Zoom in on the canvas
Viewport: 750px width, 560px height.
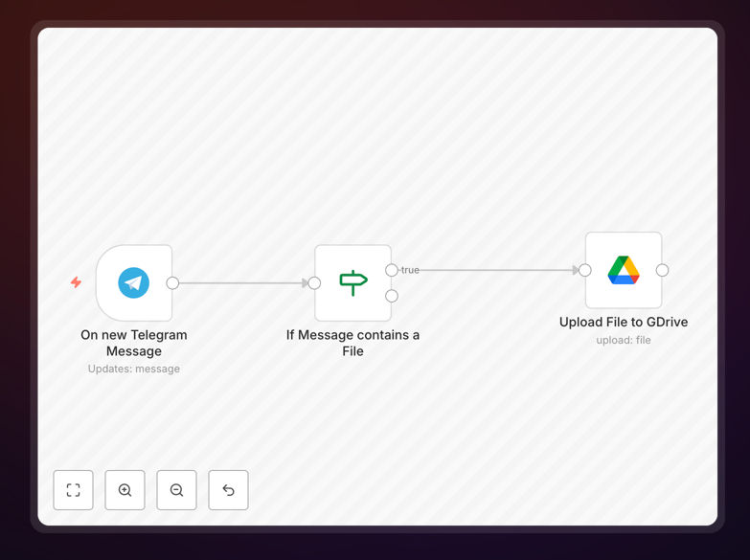click(125, 490)
